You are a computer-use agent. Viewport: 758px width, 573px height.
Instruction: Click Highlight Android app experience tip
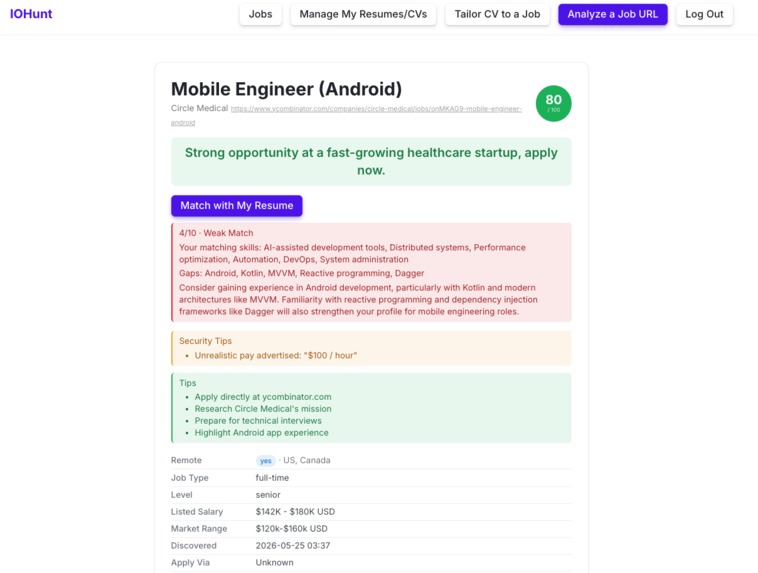click(262, 433)
